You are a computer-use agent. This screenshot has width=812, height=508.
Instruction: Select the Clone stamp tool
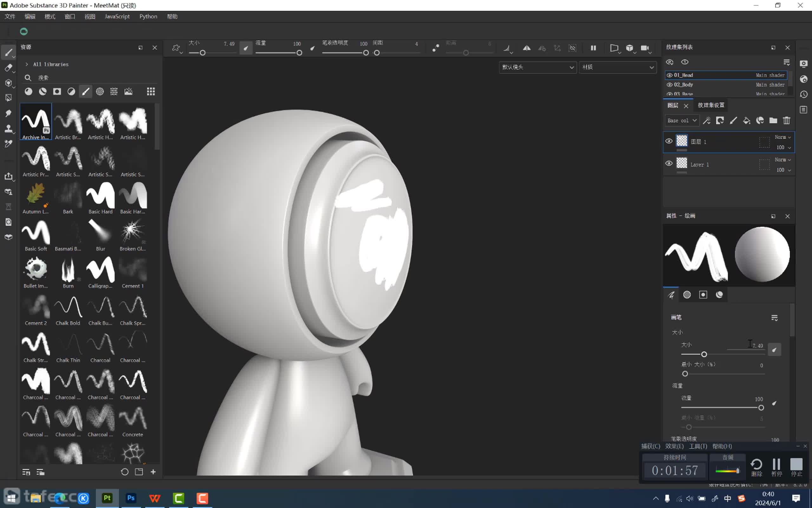pos(8,128)
